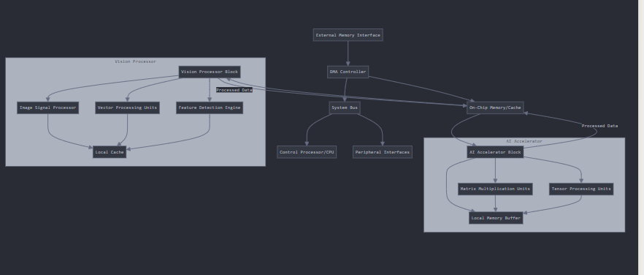Viewport: 644px width, 275px height.
Task: Click the Peripheral Interfaces node
Action: click(x=383, y=152)
